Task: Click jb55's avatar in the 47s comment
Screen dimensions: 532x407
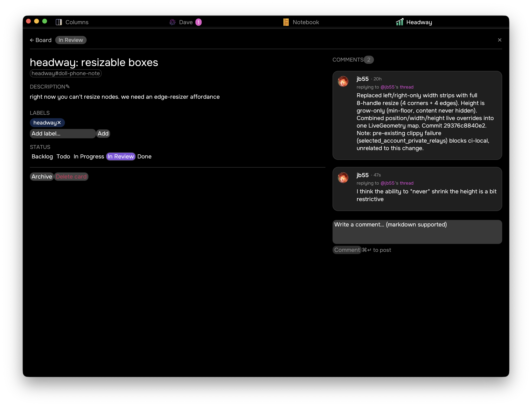Action: point(343,178)
